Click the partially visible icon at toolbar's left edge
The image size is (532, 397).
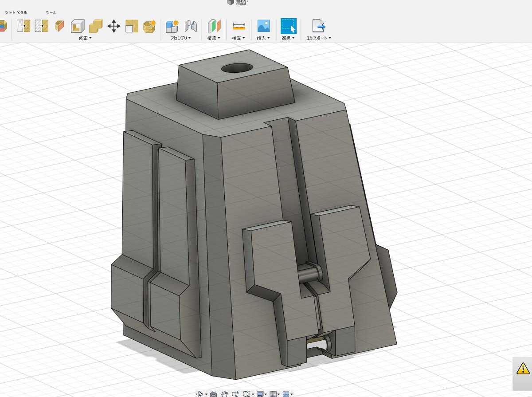[x=3, y=26]
